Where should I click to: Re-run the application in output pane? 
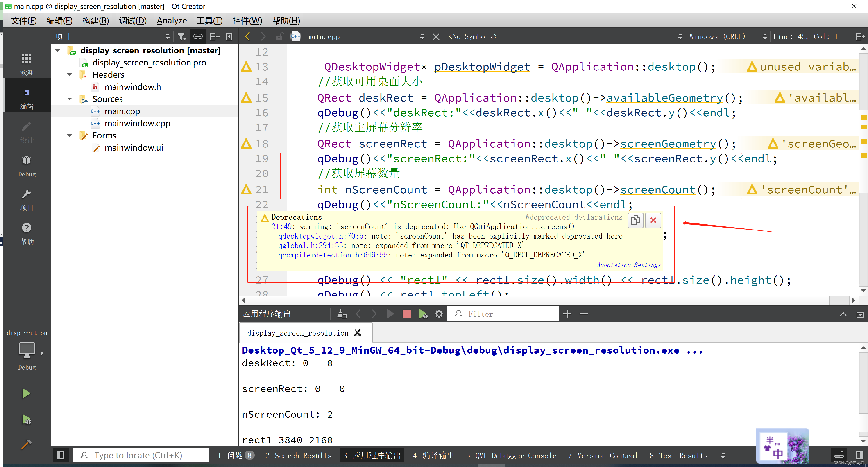390,314
